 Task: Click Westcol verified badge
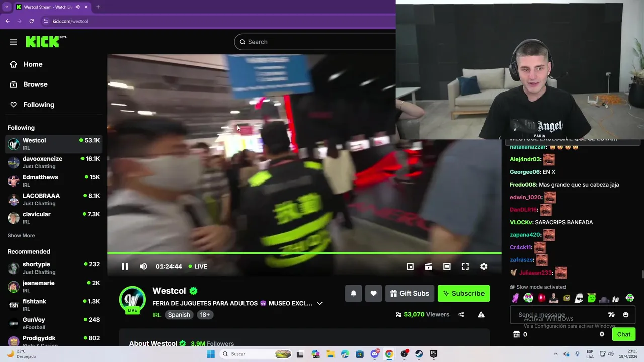point(193,291)
